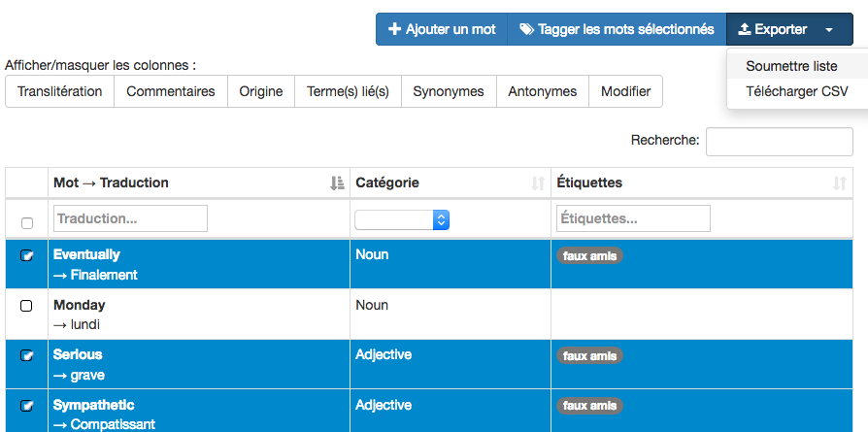Sort by the Mot → Traduction column icon
Screen dimensions: 868x432
[337, 183]
